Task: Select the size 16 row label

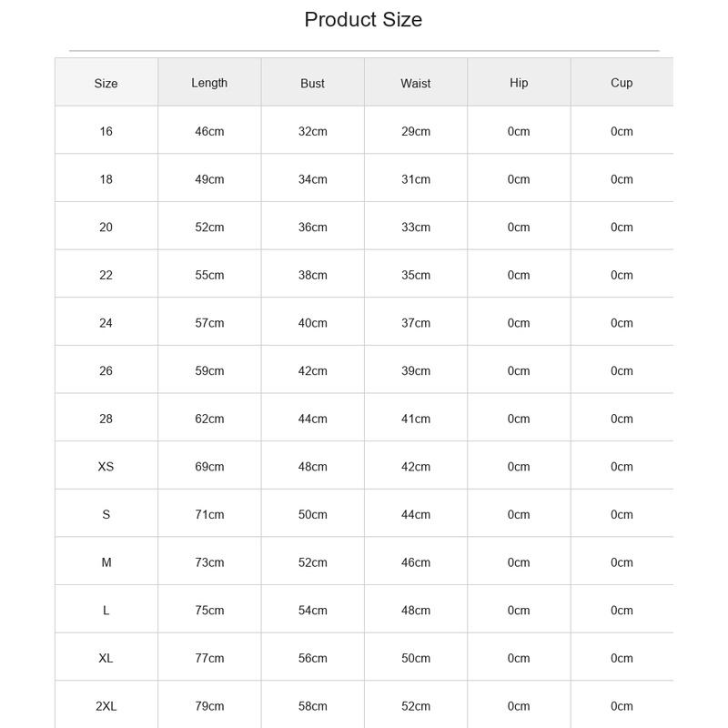Action: 106,131
